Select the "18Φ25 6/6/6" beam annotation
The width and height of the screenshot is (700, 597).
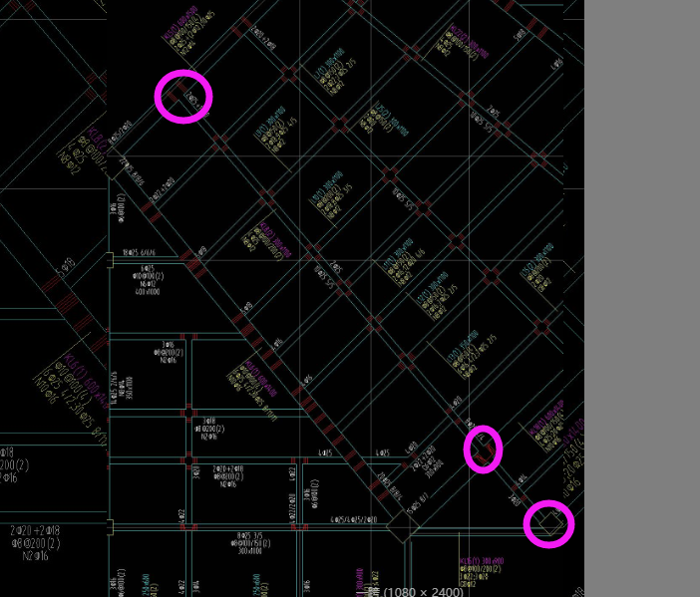click(139, 252)
